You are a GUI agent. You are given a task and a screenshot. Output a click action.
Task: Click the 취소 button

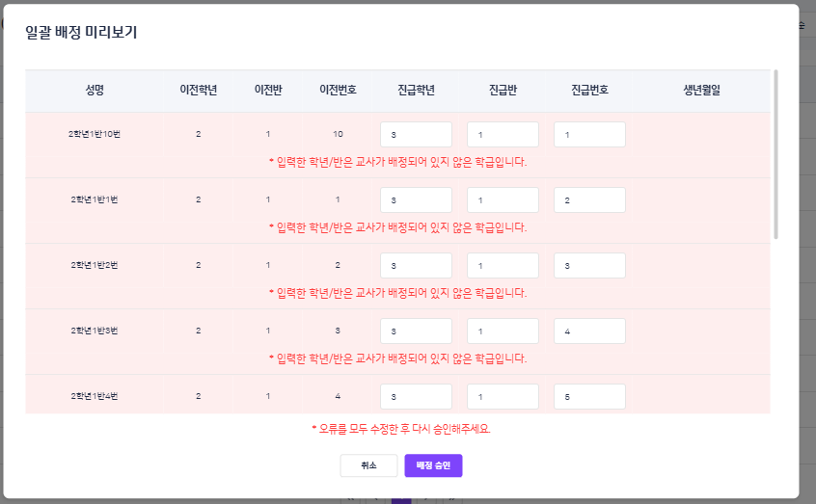point(368,465)
